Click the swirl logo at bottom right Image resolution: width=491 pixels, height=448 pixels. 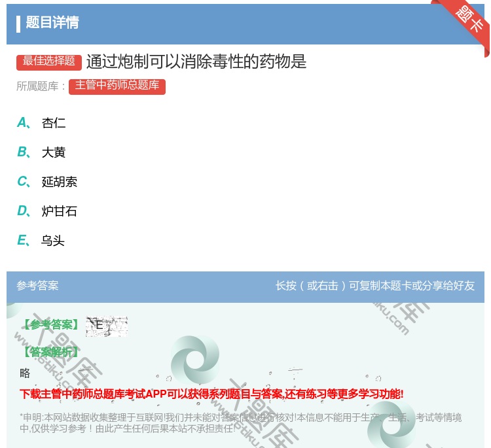point(391,425)
